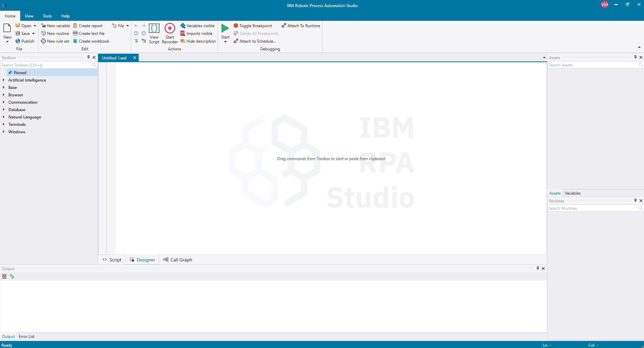644x348 pixels.
Task: Add a New routine
Action: tap(55, 34)
